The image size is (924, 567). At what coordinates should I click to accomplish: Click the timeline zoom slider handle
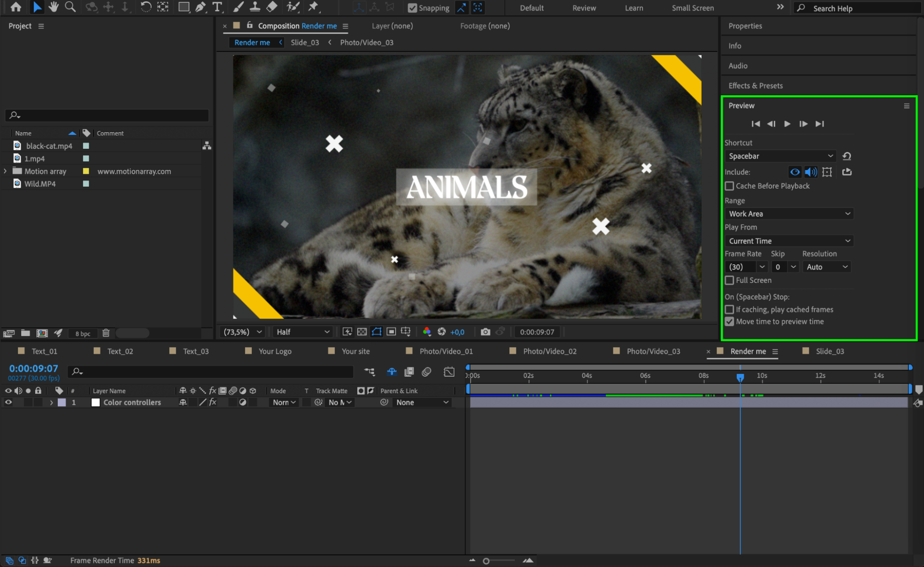(486, 561)
